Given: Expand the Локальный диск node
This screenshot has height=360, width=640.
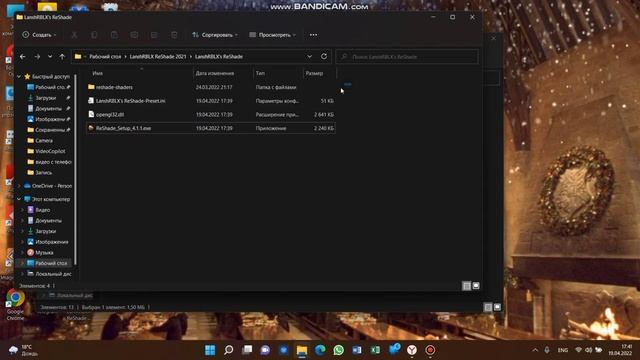Looking at the screenshot, I should 22,274.
